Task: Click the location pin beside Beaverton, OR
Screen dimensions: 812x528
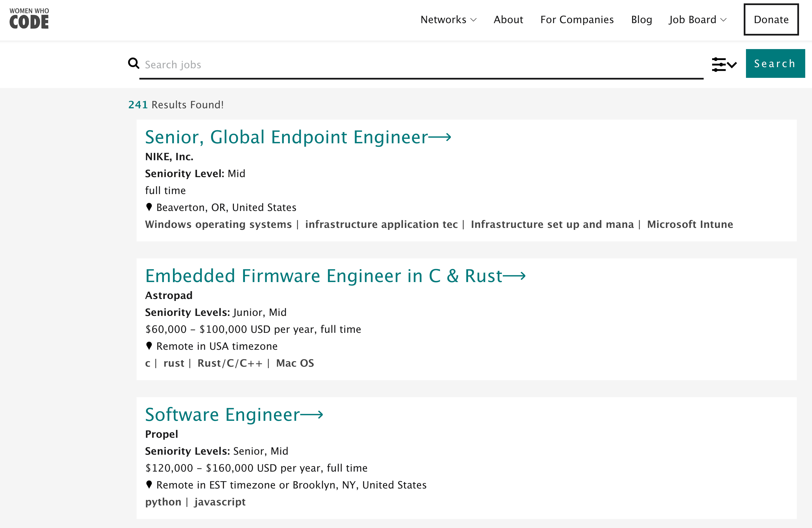Action: [149, 207]
